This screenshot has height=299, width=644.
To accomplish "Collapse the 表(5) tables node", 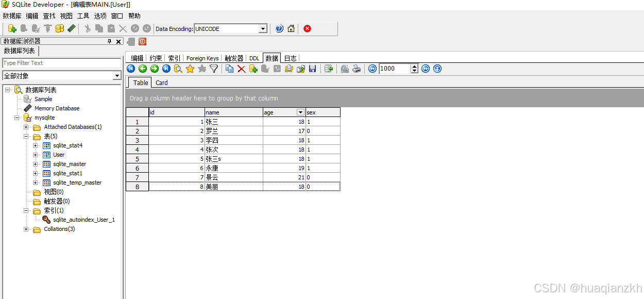I will click(26, 136).
